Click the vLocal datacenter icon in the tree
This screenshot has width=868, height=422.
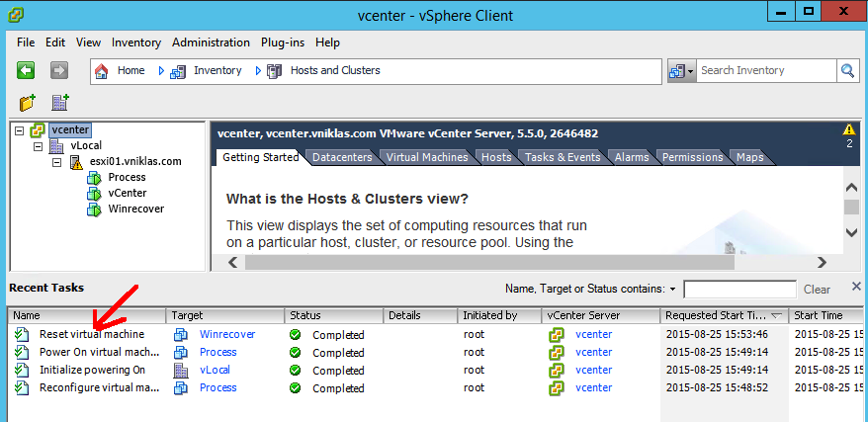(56, 146)
